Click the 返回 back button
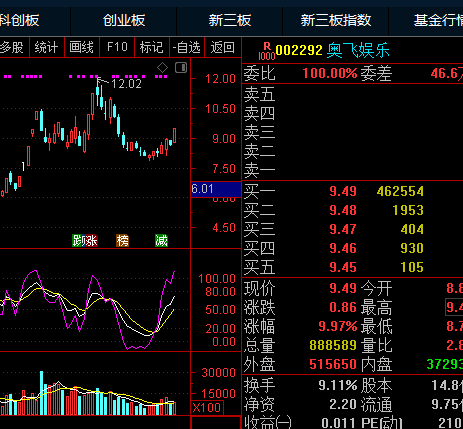 pos(222,47)
